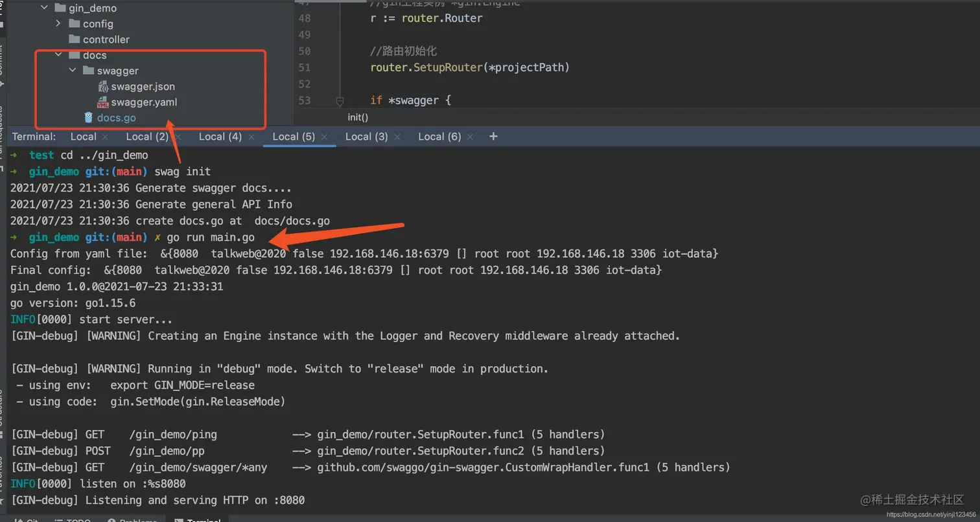Click the 'swag init' terminal command

pyautogui.click(x=182, y=172)
